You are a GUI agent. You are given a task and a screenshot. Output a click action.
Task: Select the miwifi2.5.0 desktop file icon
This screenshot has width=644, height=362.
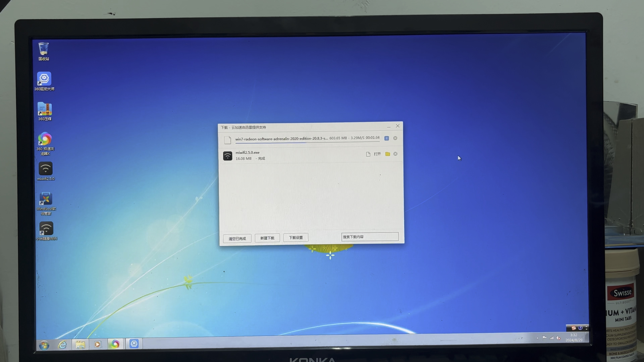click(46, 171)
